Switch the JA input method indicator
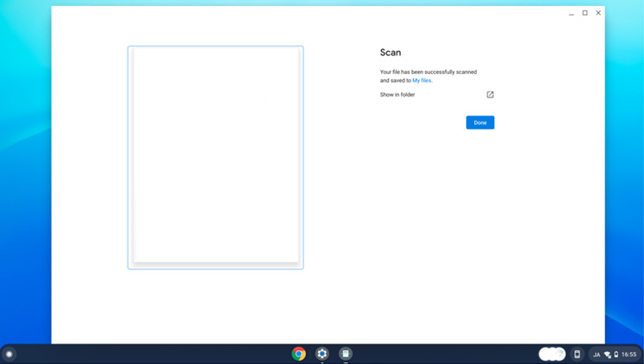 [596, 355]
